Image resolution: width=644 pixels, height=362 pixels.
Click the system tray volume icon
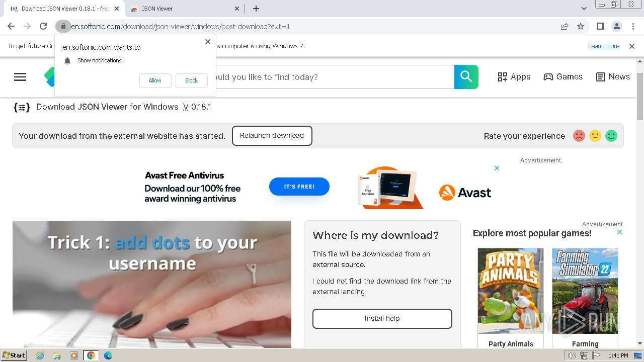click(x=572, y=355)
